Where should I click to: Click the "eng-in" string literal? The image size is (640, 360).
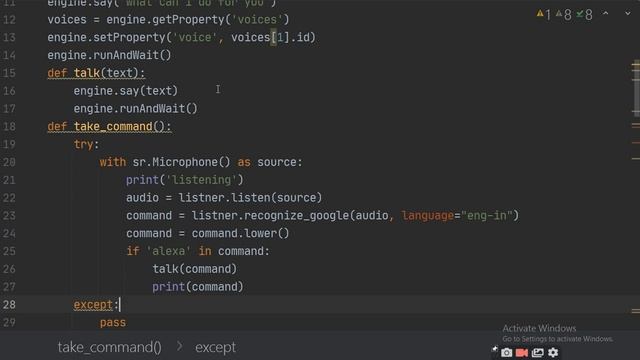(487, 216)
